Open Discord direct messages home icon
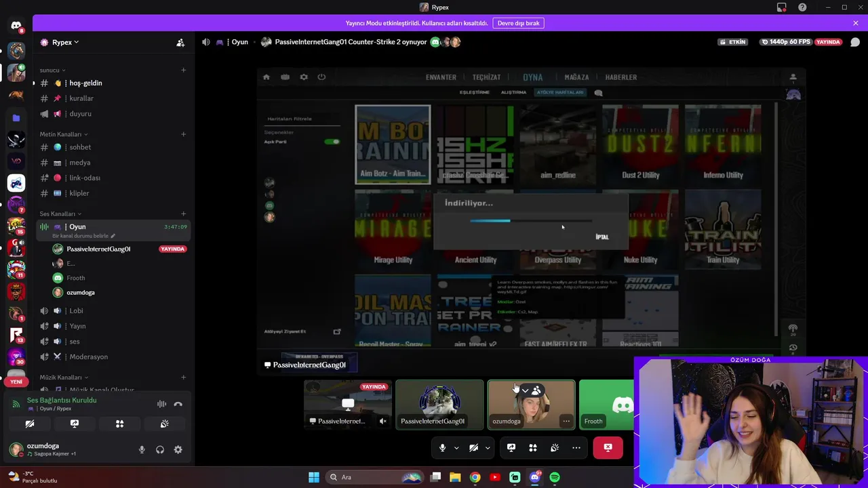The height and width of the screenshot is (488, 868). click(16, 26)
